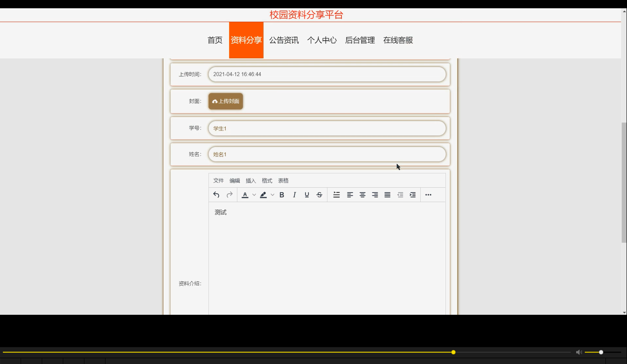This screenshot has height=364, width=627.
Task: Open the highlight color dropdown
Action: click(272, 194)
